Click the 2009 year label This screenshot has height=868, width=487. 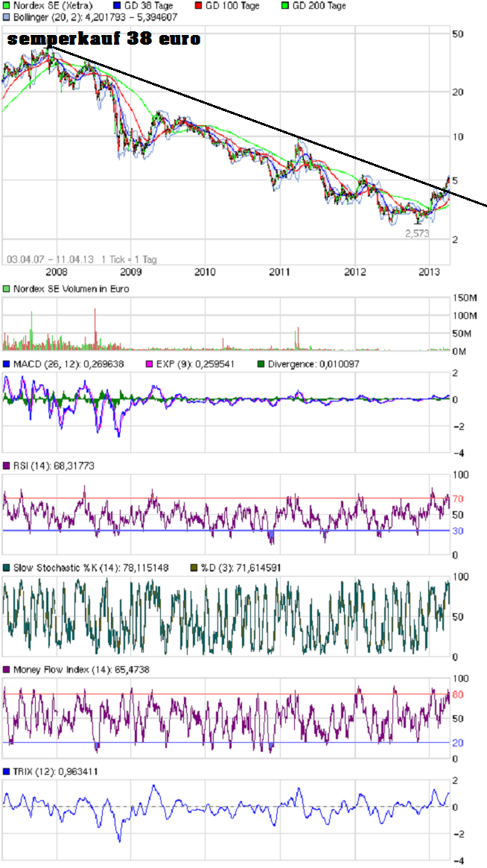130,271
